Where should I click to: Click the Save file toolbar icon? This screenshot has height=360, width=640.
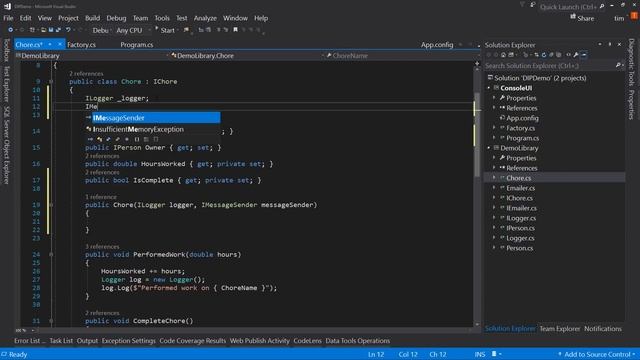(51, 30)
